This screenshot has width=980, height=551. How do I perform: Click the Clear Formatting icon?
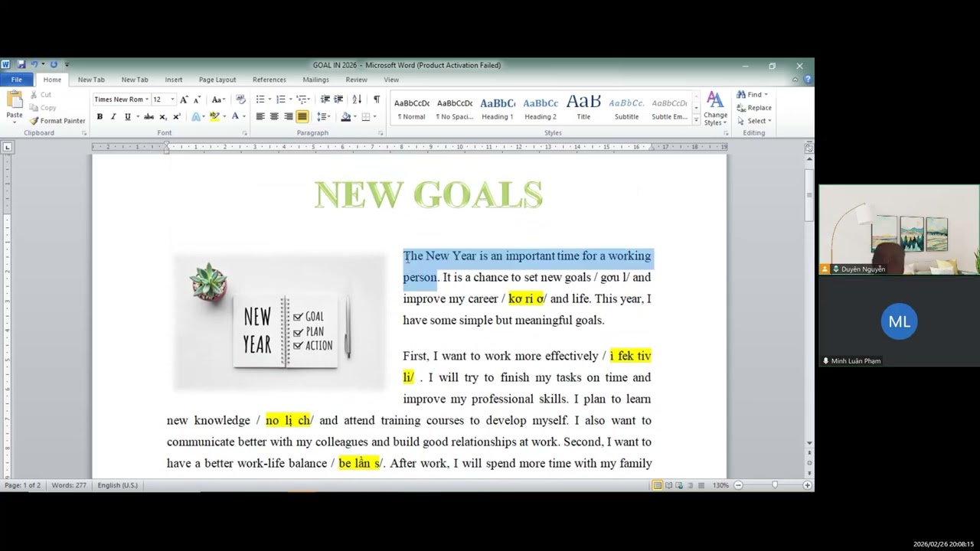click(x=240, y=99)
